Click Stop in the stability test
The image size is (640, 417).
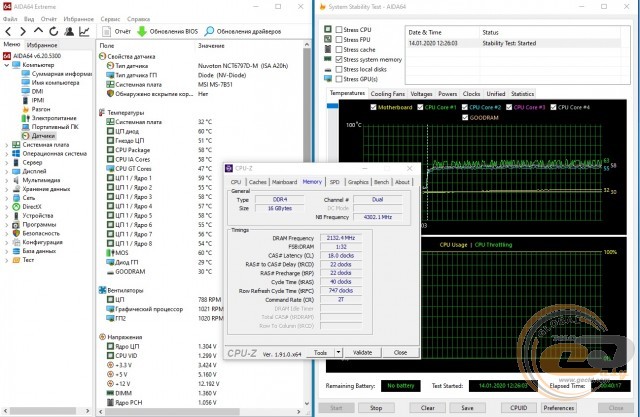376,408
